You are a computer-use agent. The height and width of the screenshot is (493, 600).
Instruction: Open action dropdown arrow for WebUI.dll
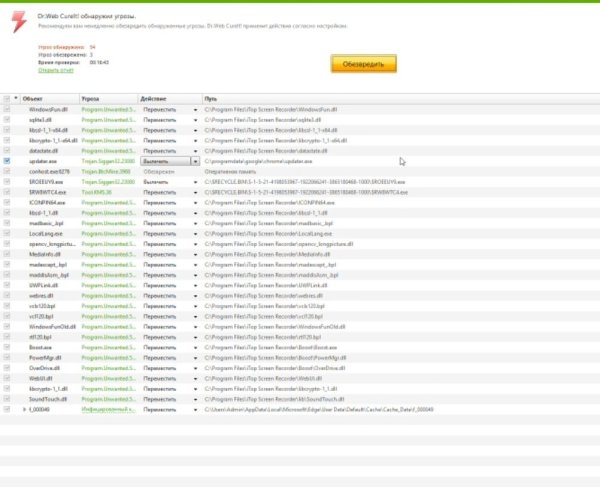196,379
